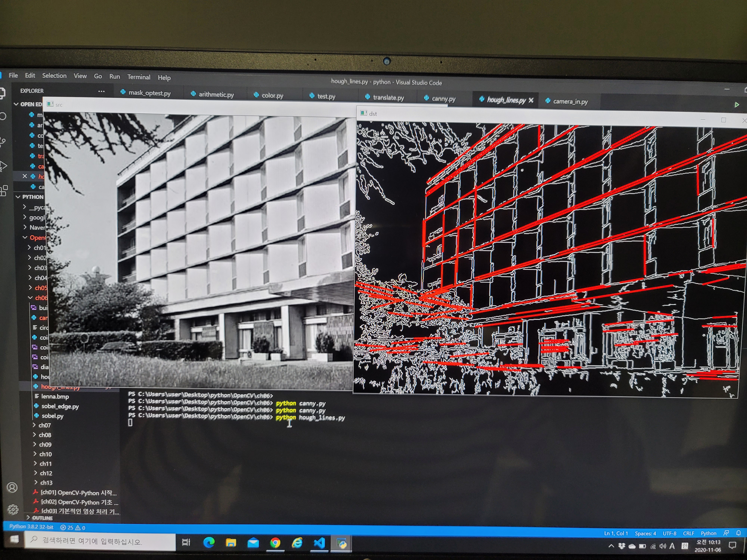Close the hough_lines.py editor tab
This screenshot has height=560, width=747.
(x=531, y=100)
